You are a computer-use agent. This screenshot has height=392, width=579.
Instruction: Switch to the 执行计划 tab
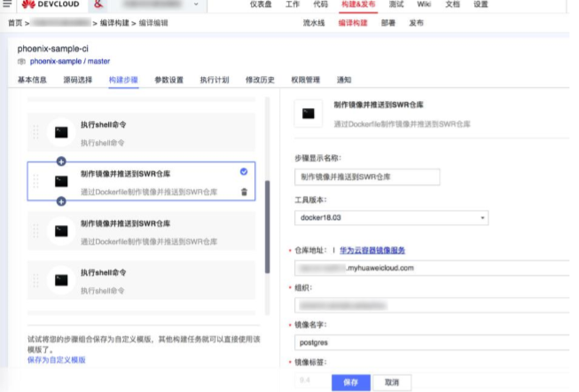click(215, 80)
